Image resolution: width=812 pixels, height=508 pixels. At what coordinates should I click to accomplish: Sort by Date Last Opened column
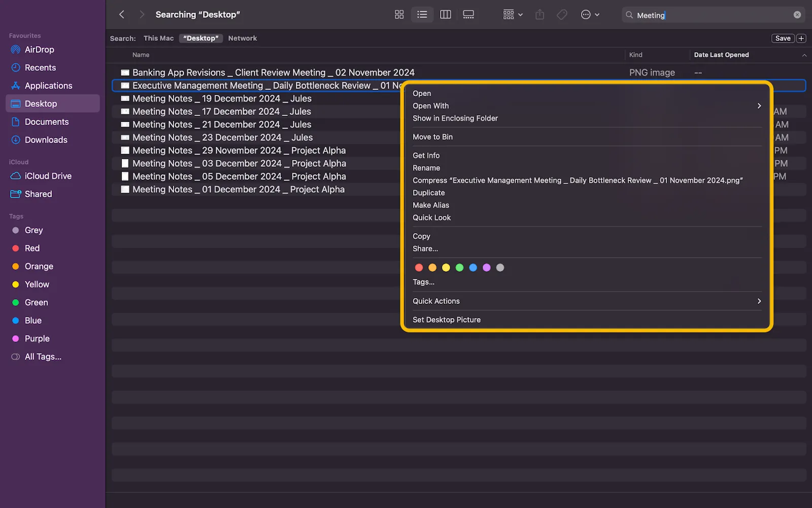721,55
